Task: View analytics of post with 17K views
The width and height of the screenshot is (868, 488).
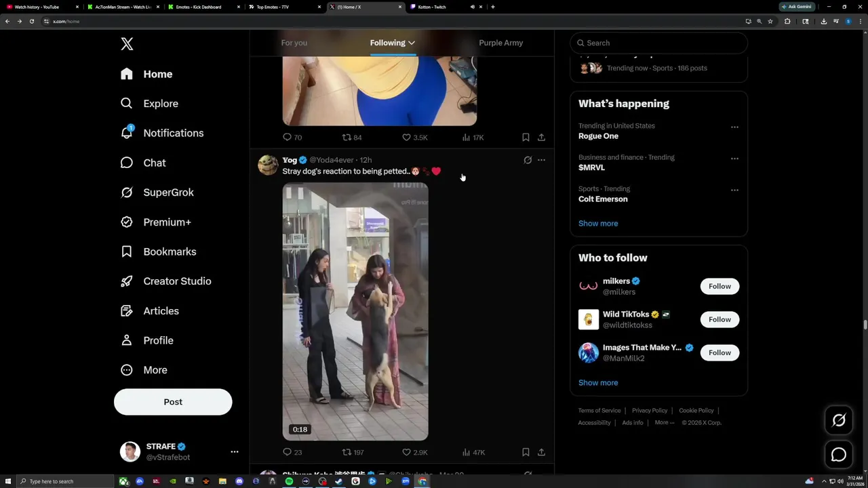Action: tap(473, 138)
